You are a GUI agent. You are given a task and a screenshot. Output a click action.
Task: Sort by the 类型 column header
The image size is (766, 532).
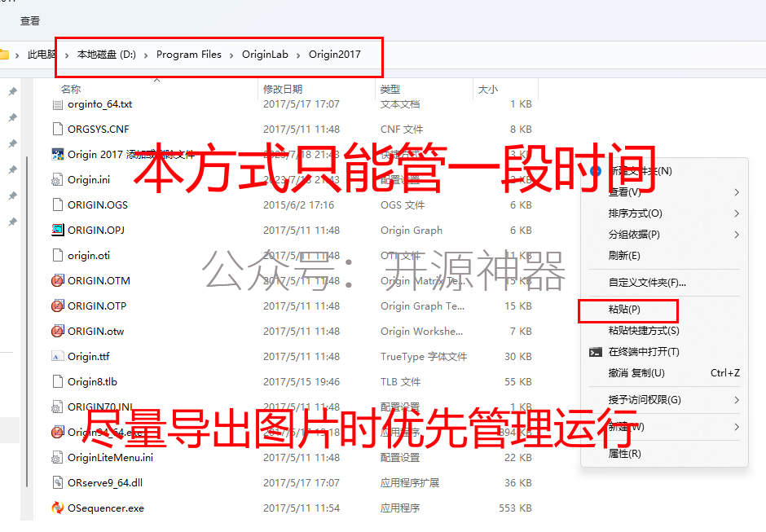[390, 89]
